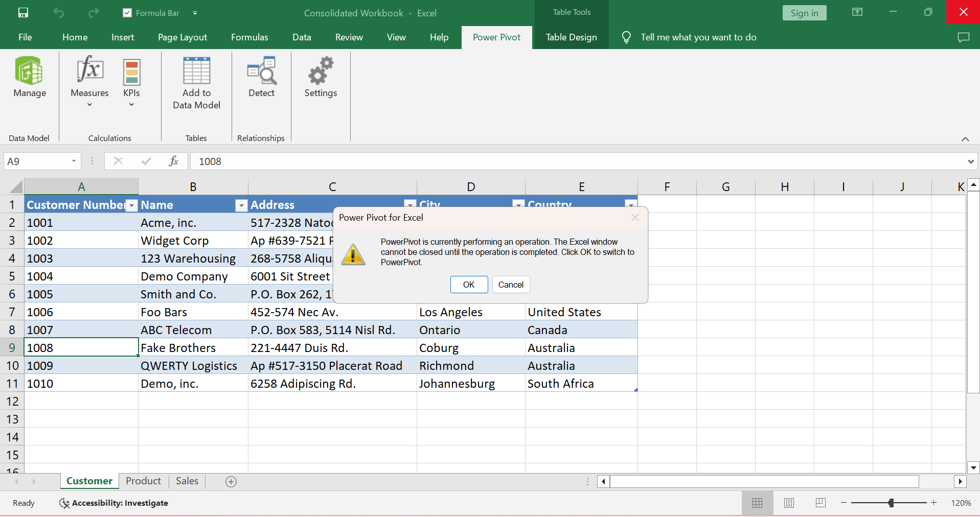
Task: Click the Save icon in title bar
Action: pos(23,13)
